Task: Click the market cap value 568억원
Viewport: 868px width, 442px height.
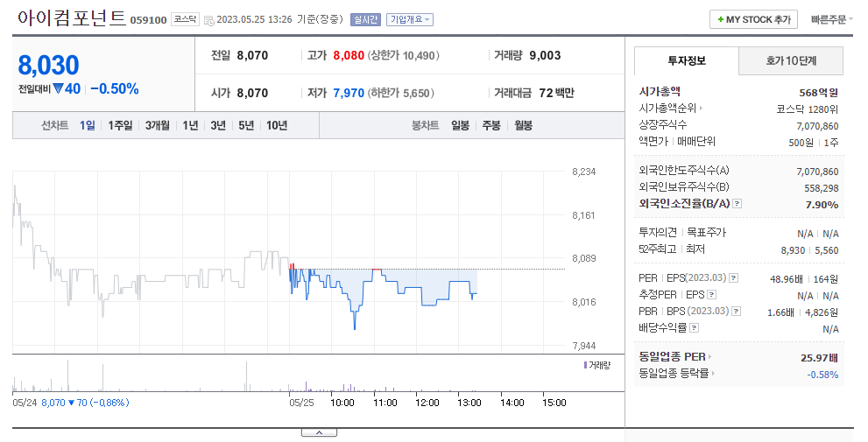Action: coord(819,93)
